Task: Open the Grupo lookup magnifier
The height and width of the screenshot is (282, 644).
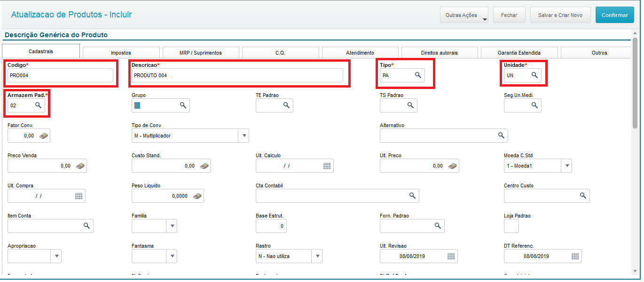Action: coord(183,105)
